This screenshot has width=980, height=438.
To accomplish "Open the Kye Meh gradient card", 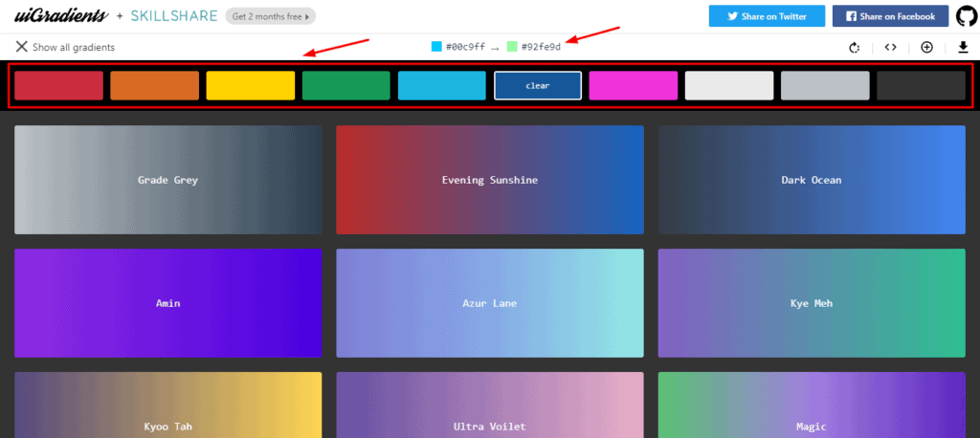I will tap(812, 303).
